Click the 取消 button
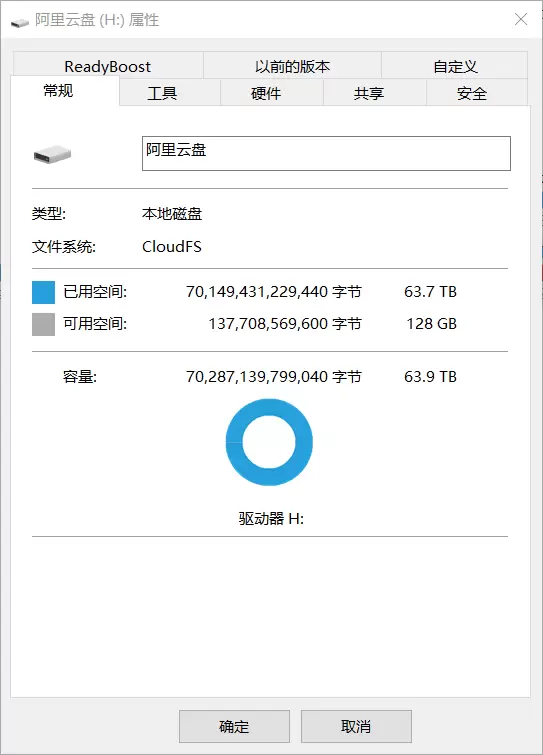Screen dimensions: 543x755 (356, 726)
